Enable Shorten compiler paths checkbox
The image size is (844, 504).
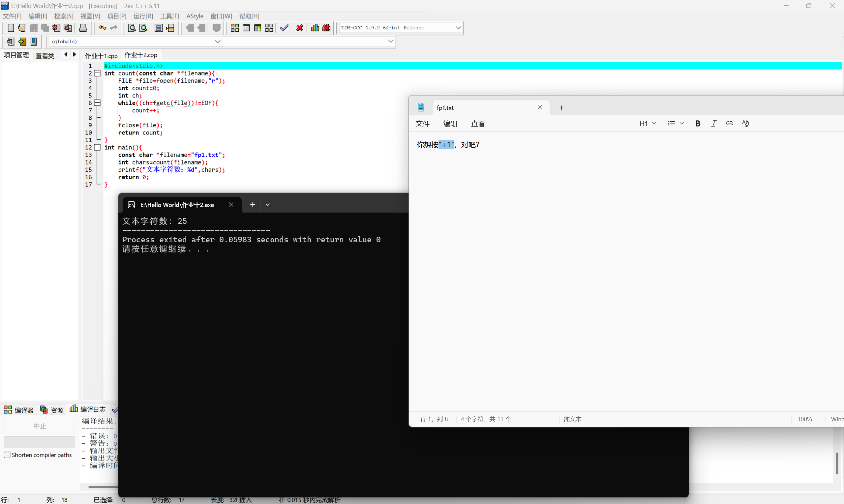7,455
